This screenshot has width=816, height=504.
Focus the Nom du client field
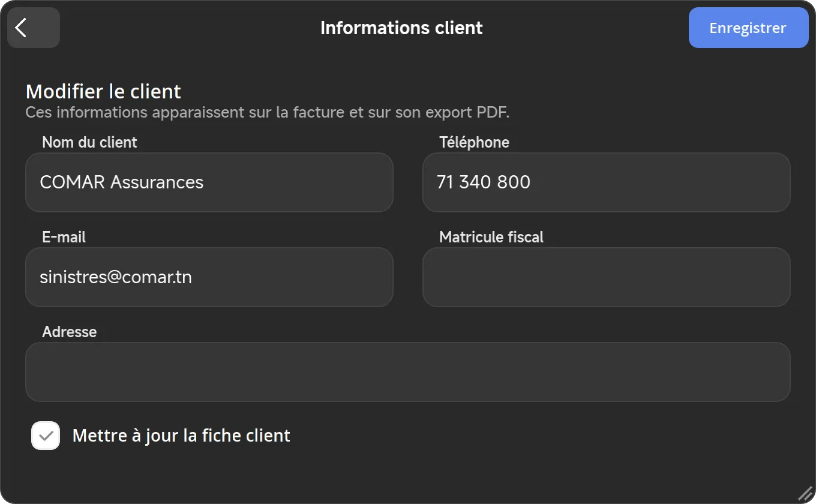click(x=209, y=182)
